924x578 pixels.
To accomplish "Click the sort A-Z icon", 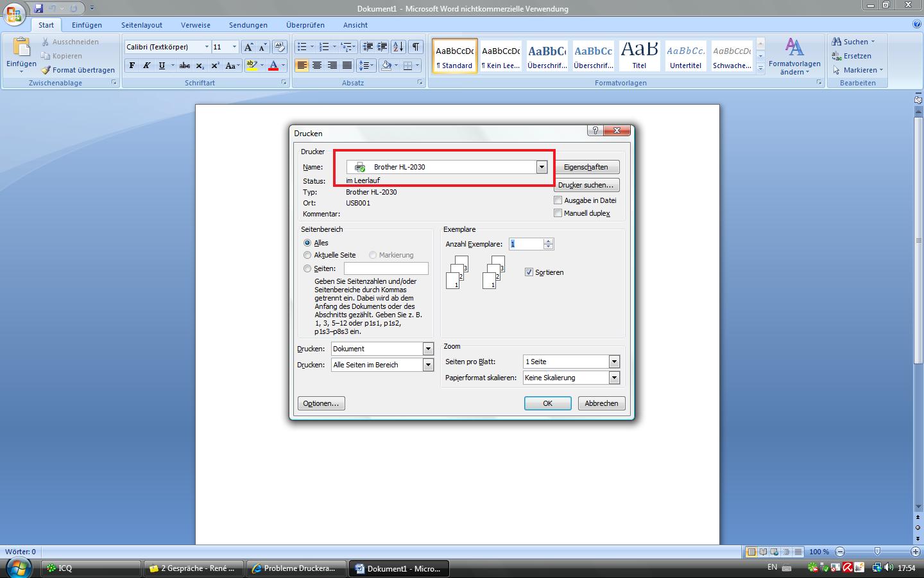I will [x=398, y=47].
